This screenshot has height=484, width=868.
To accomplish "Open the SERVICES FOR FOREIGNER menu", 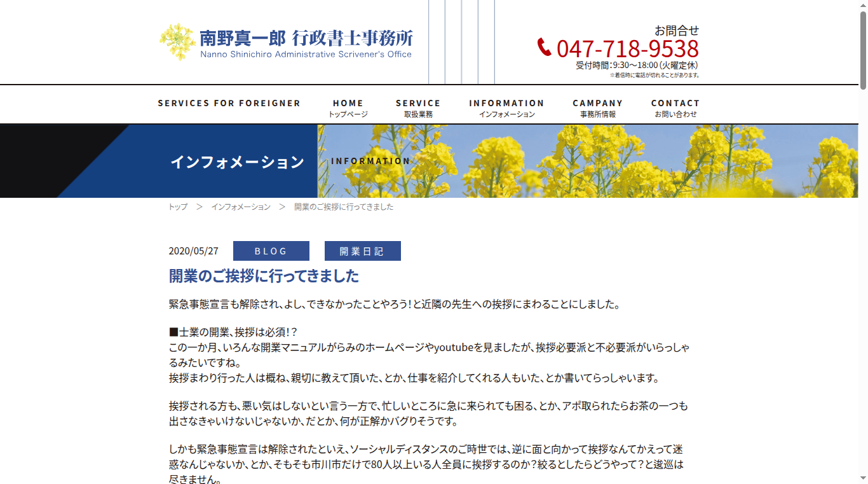I will coord(229,103).
